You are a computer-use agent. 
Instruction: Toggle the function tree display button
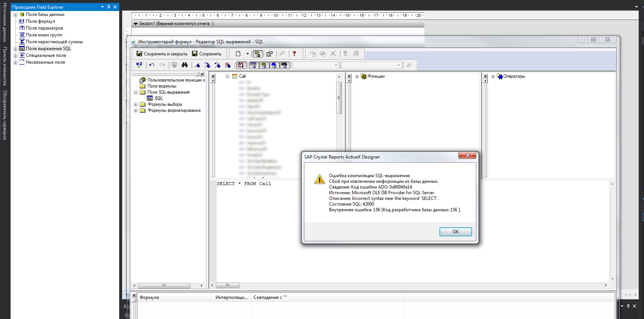(x=264, y=65)
